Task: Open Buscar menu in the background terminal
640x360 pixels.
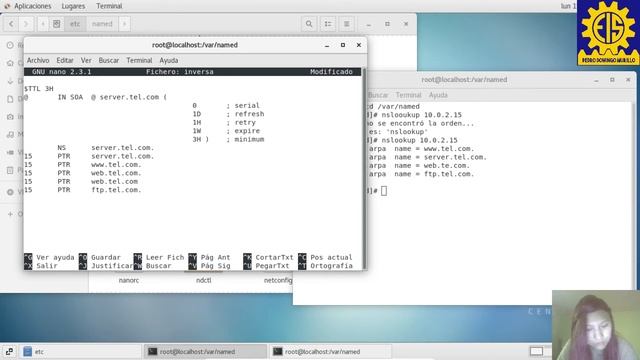Action: point(378,95)
